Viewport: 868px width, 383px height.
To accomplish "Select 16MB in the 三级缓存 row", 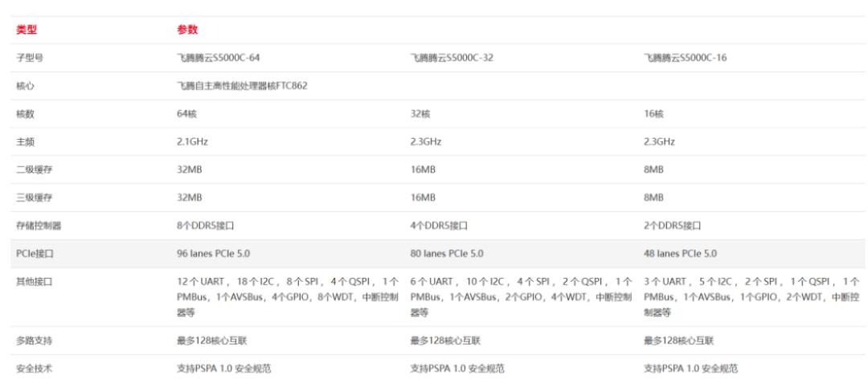I will click(x=423, y=198).
